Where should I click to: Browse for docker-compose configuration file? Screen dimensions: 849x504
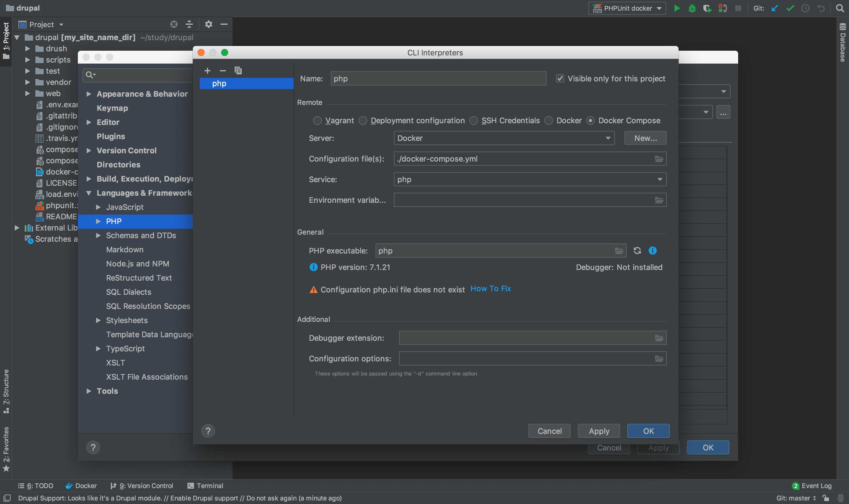click(659, 159)
